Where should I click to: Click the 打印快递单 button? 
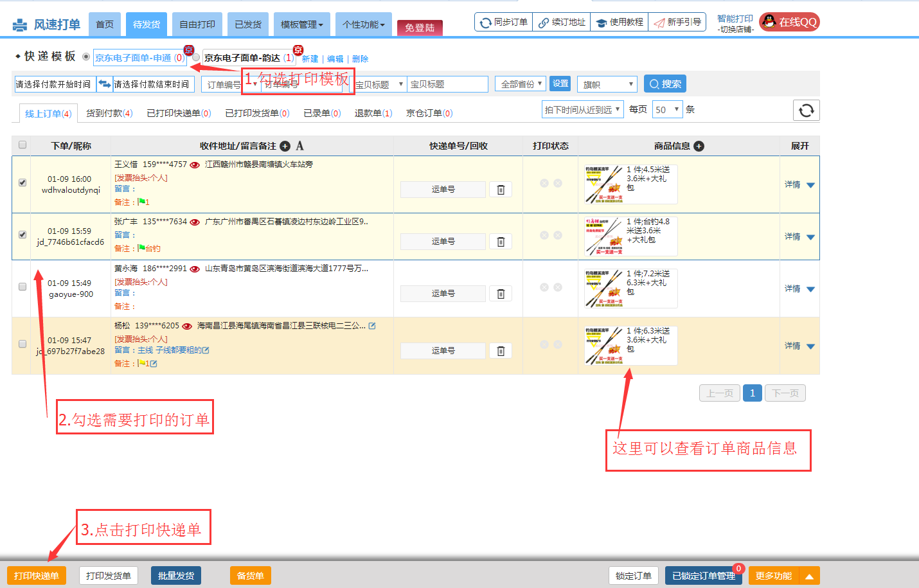(37, 576)
